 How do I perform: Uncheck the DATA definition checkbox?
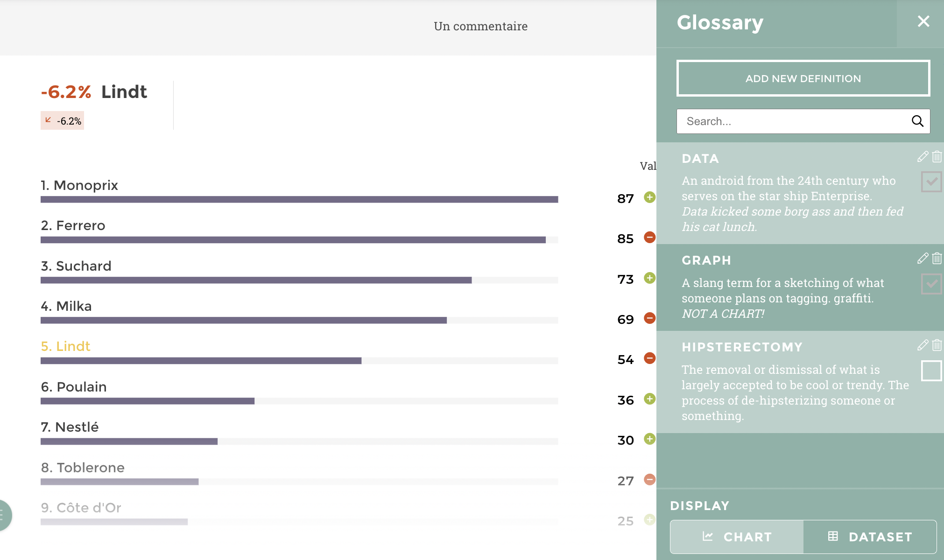point(931,182)
